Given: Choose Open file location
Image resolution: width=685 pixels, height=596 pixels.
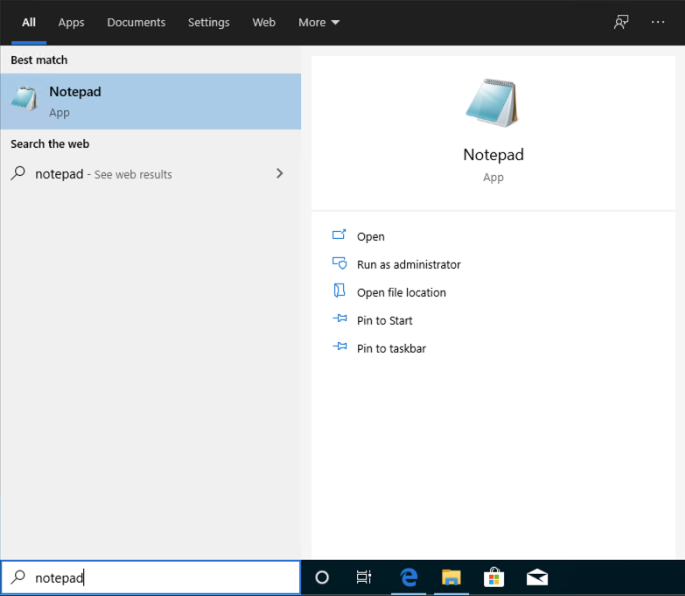Looking at the screenshot, I should click(x=401, y=292).
